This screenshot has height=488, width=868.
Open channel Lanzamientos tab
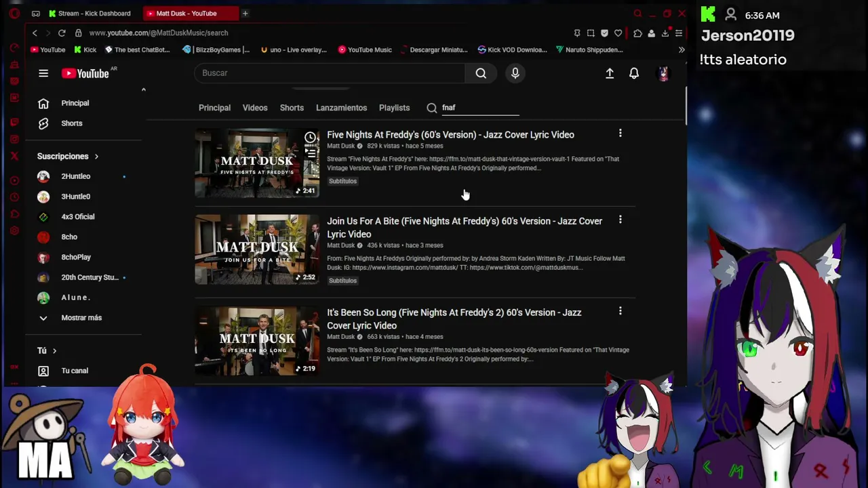point(341,108)
